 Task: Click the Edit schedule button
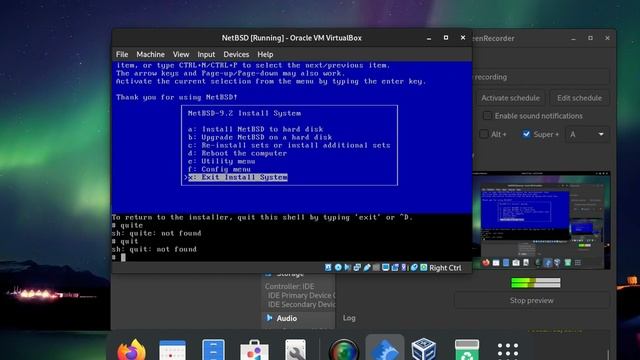tap(579, 98)
